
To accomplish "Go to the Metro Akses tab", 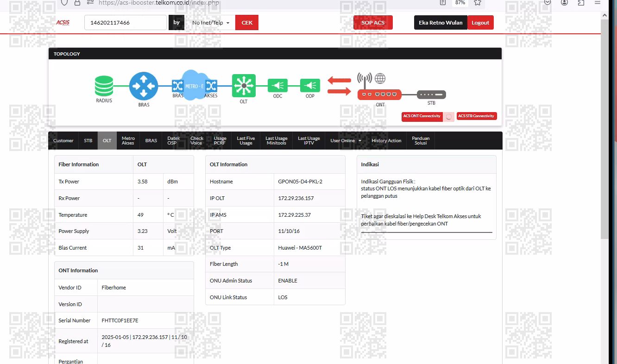I will coord(128,141).
